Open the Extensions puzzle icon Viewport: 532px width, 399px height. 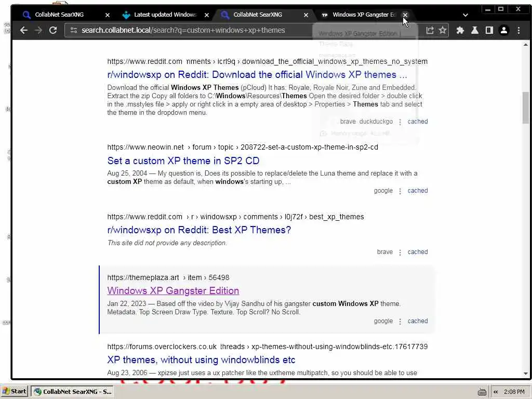click(460, 30)
